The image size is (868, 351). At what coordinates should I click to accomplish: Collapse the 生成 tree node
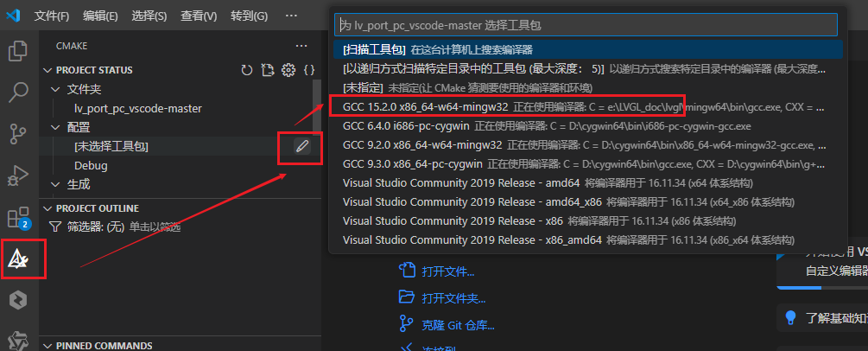pos(54,184)
